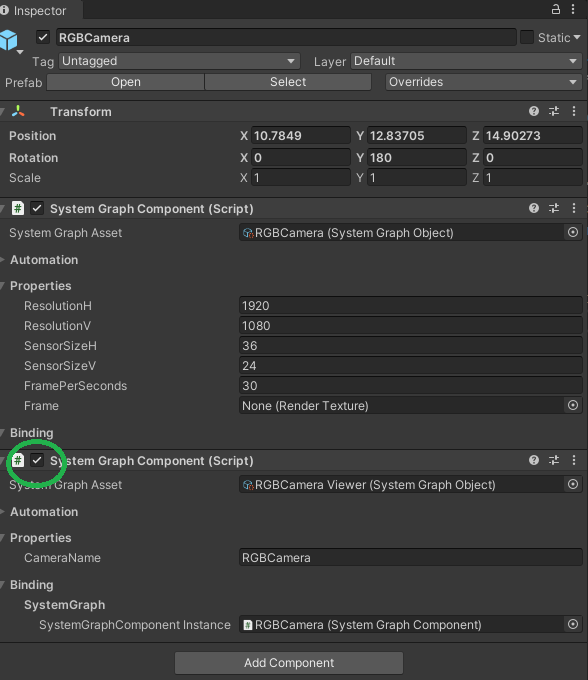
Task: Open object picker for SystemGraphComponent Instance
Action: 573,624
